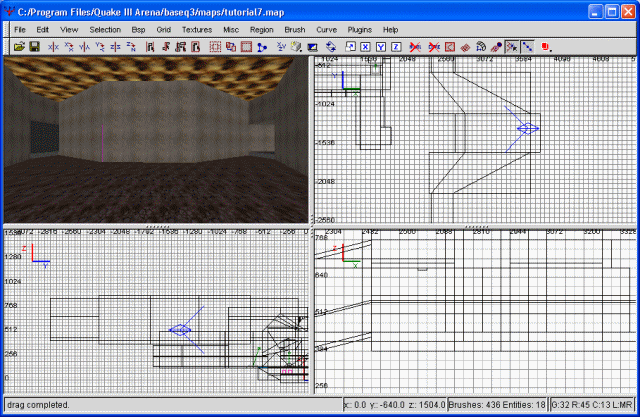The image size is (640, 417).
Task: Toggle first crossed-out don't-select icon
Action: click(x=415, y=47)
